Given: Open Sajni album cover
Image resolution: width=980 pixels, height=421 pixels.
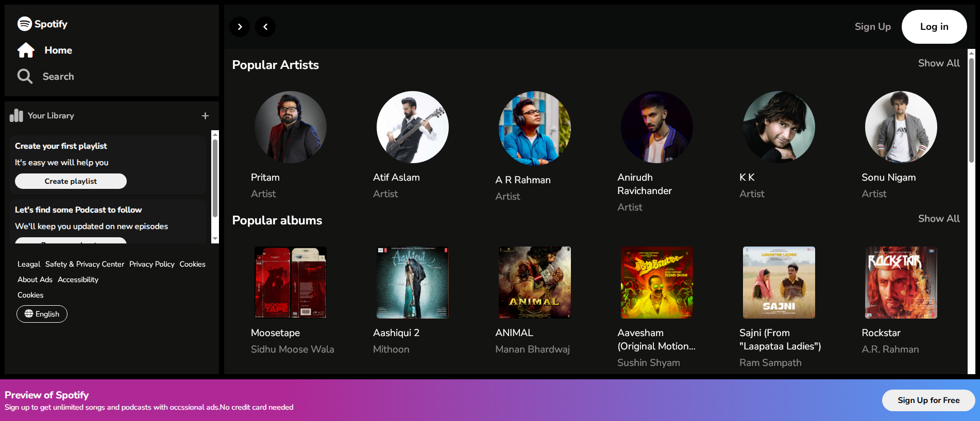Looking at the screenshot, I should (x=779, y=283).
